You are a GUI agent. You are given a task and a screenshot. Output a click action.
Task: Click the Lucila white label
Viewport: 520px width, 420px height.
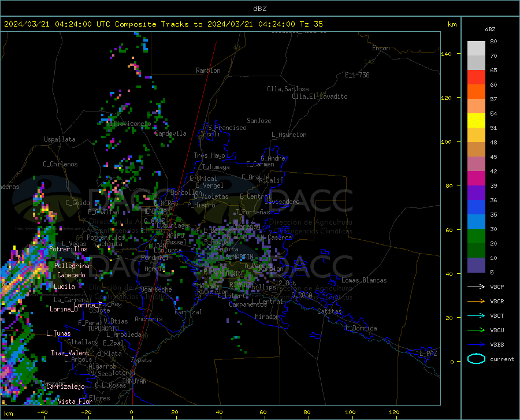64,287
